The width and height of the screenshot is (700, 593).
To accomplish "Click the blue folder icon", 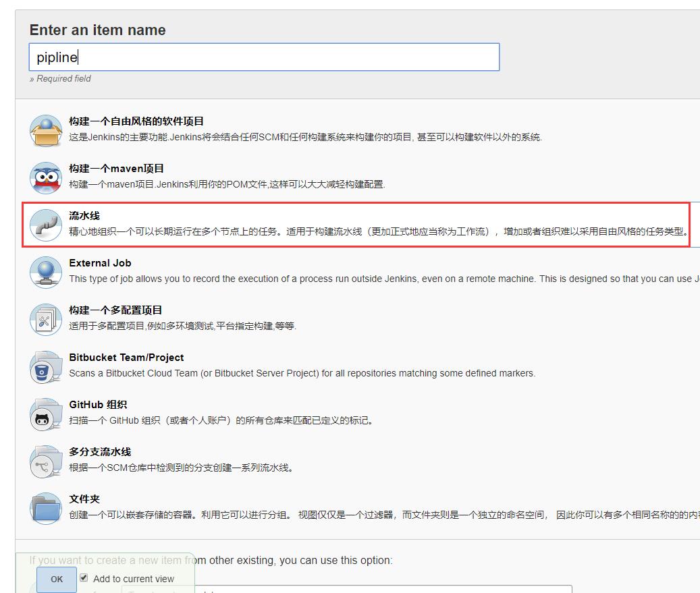I will pyautogui.click(x=45, y=509).
